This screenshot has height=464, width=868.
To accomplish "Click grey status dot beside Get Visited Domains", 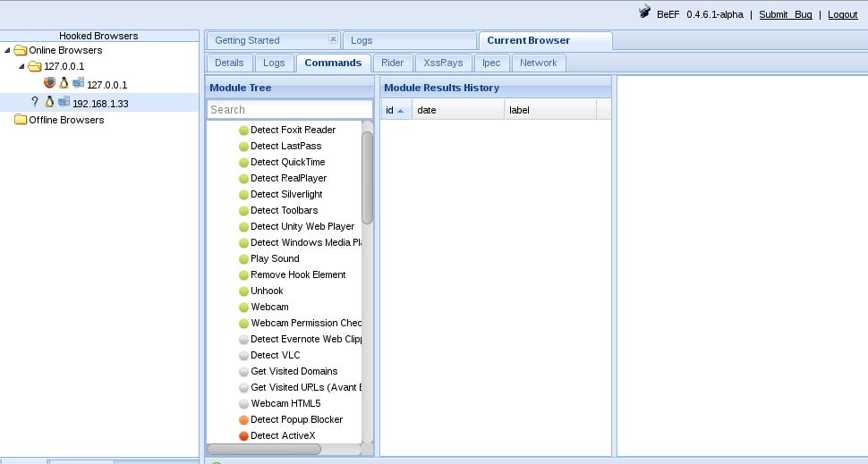I will (x=243, y=372).
